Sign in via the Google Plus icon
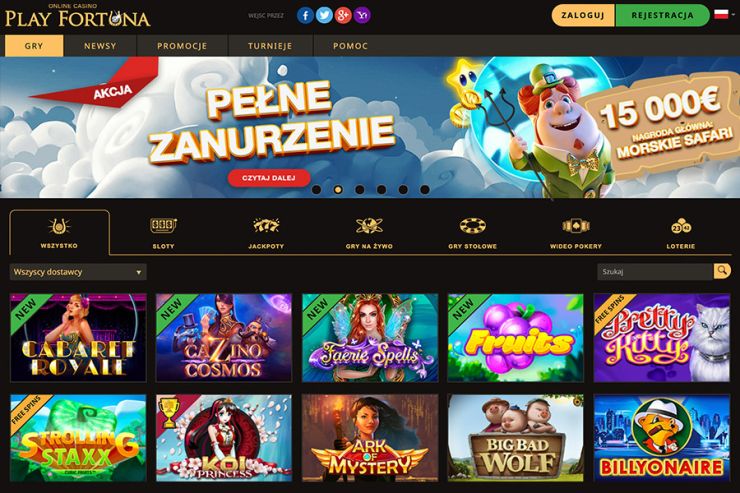740x493 pixels. point(343,16)
